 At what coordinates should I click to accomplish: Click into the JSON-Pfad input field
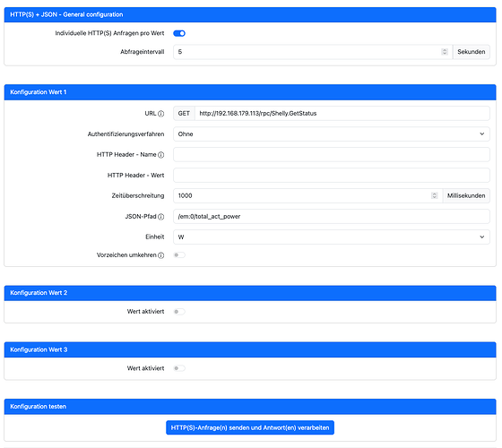(x=332, y=216)
